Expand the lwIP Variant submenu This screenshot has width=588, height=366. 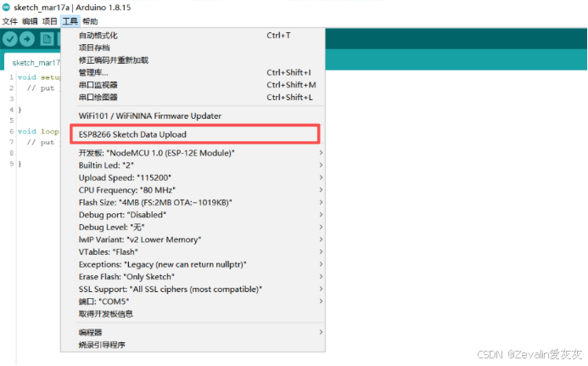click(x=193, y=239)
